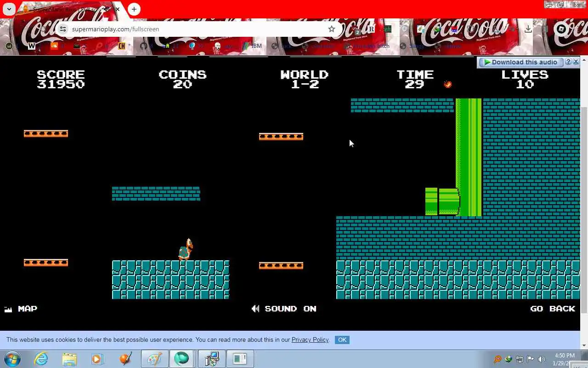Viewport: 588px width, 368px height.
Task: Open the Paint palette taskbar icon
Action: [x=155, y=359]
